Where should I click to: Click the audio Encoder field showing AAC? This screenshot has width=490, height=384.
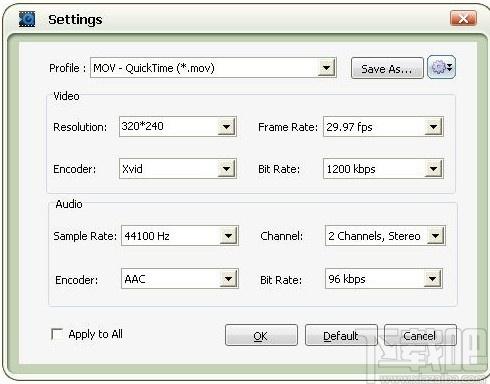tap(180, 279)
